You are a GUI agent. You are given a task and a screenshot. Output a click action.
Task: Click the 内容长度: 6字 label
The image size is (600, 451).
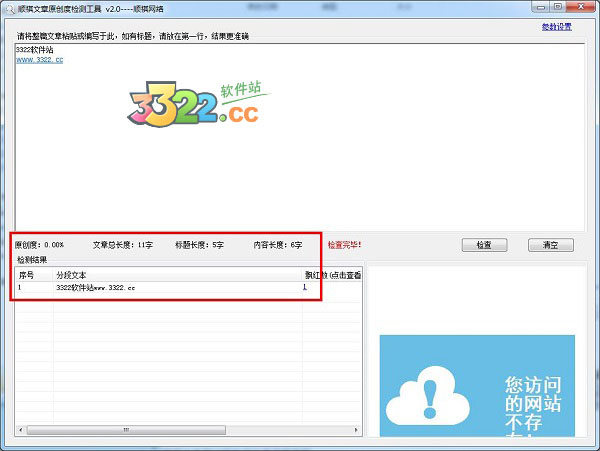point(278,245)
